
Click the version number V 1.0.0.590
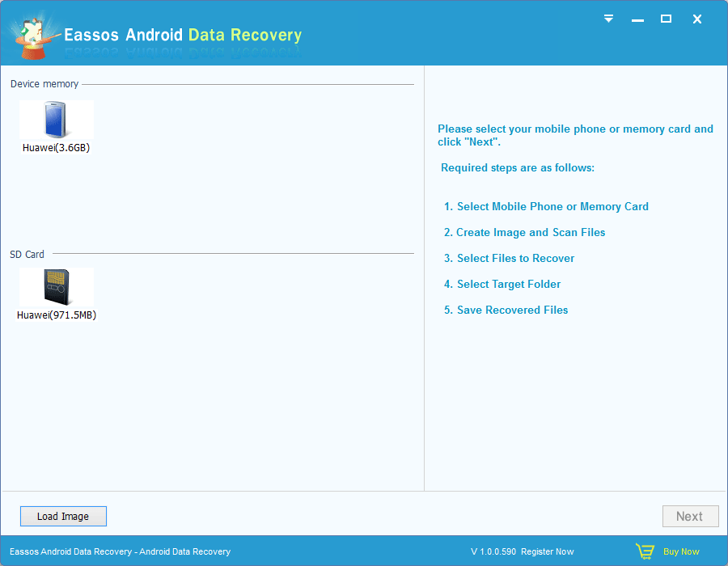tap(493, 551)
